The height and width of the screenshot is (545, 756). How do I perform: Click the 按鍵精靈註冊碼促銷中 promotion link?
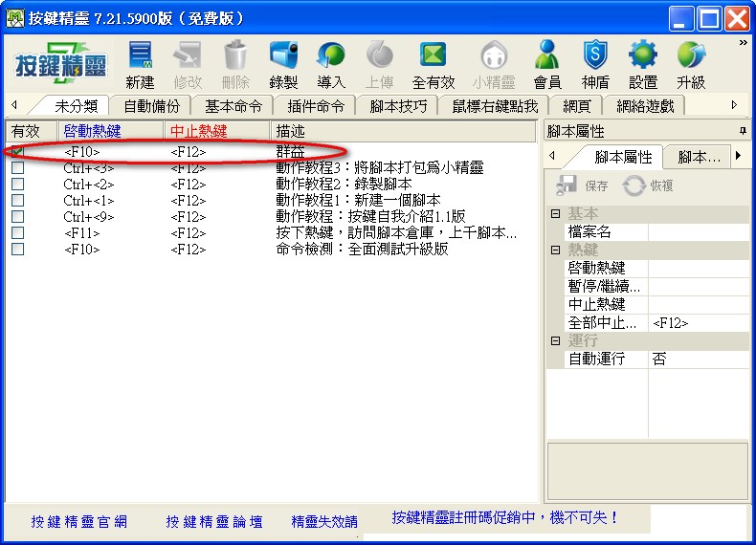(504, 517)
